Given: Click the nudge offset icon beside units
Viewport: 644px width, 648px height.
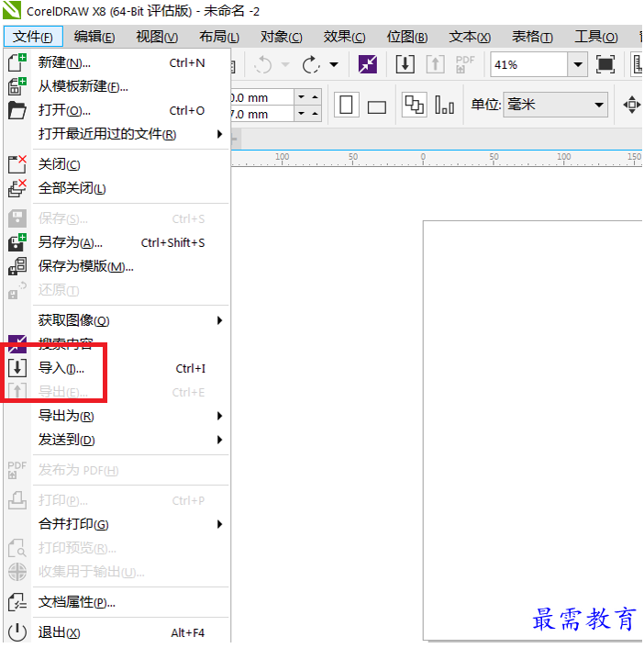Looking at the screenshot, I should (x=631, y=105).
